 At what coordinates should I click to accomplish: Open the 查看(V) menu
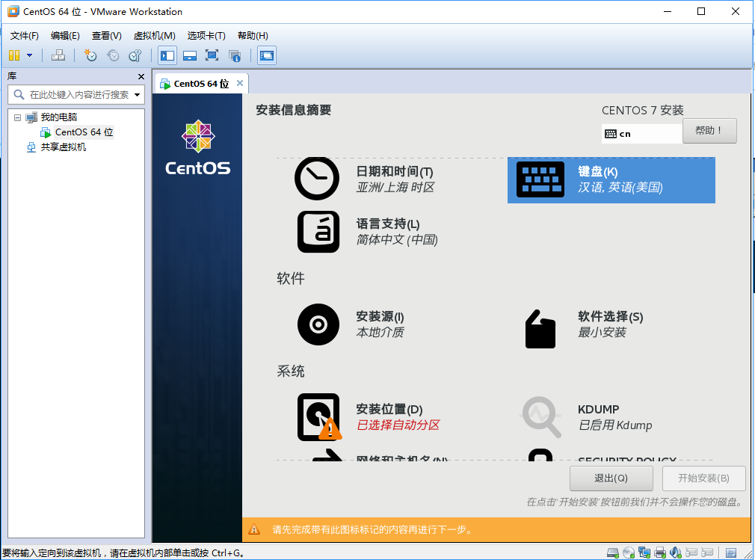106,36
